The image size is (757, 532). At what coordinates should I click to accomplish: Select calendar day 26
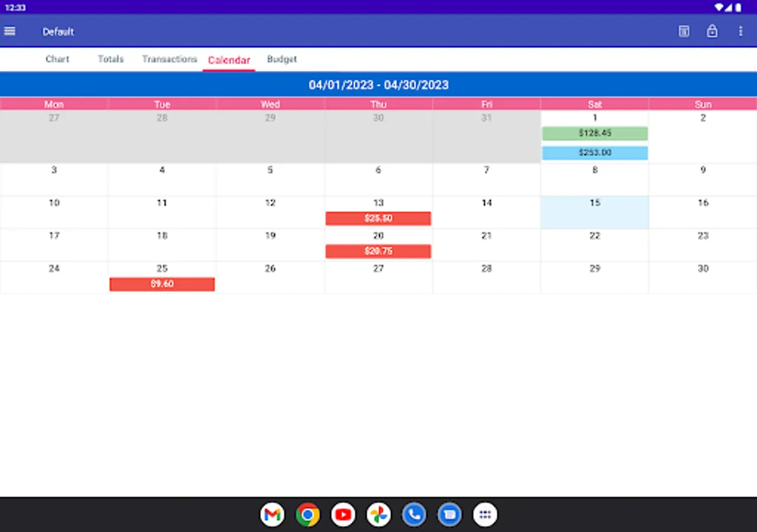point(270,278)
